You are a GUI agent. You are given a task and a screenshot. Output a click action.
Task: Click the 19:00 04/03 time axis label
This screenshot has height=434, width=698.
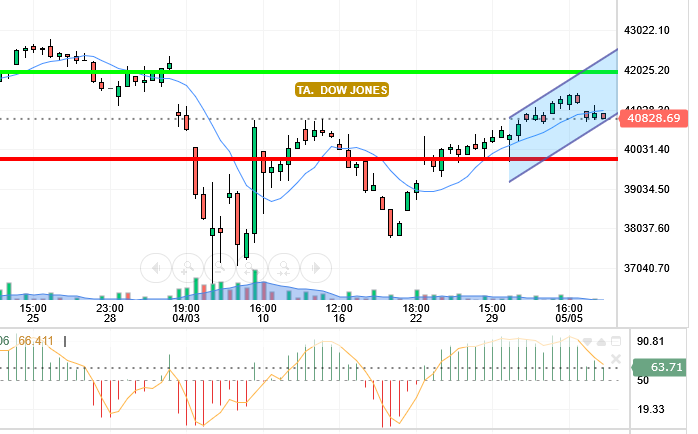tap(186, 313)
